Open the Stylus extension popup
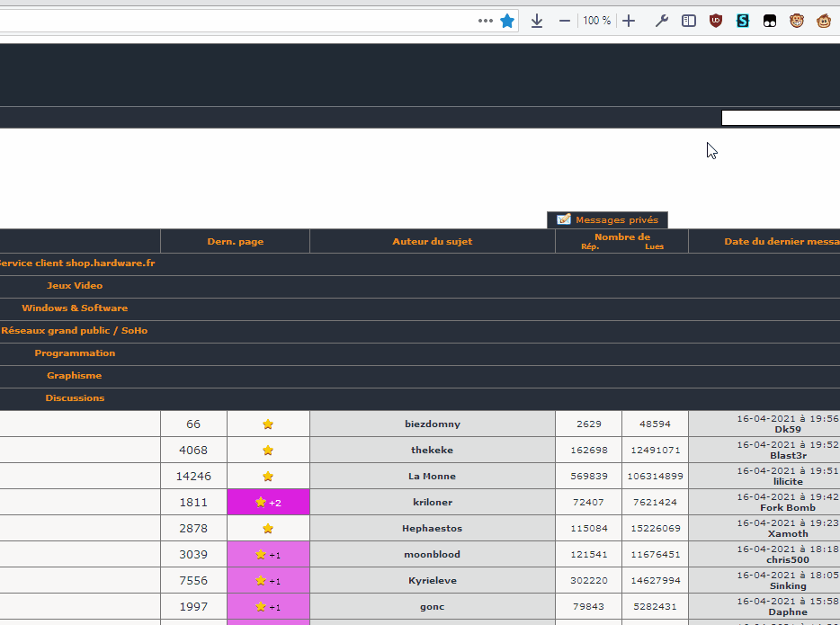This screenshot has width=840, height=625. click(x=743, y=20)
